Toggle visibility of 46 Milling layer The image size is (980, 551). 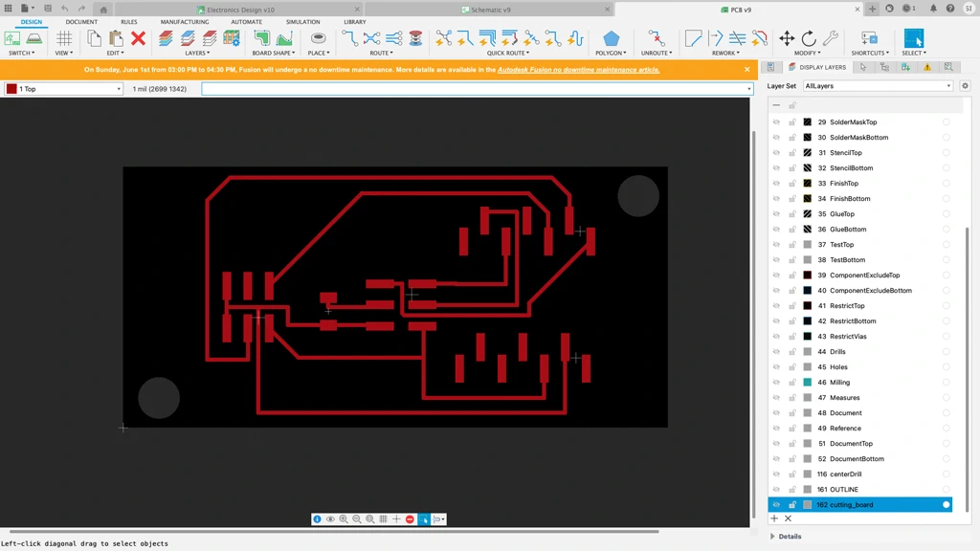coord(776,383)
